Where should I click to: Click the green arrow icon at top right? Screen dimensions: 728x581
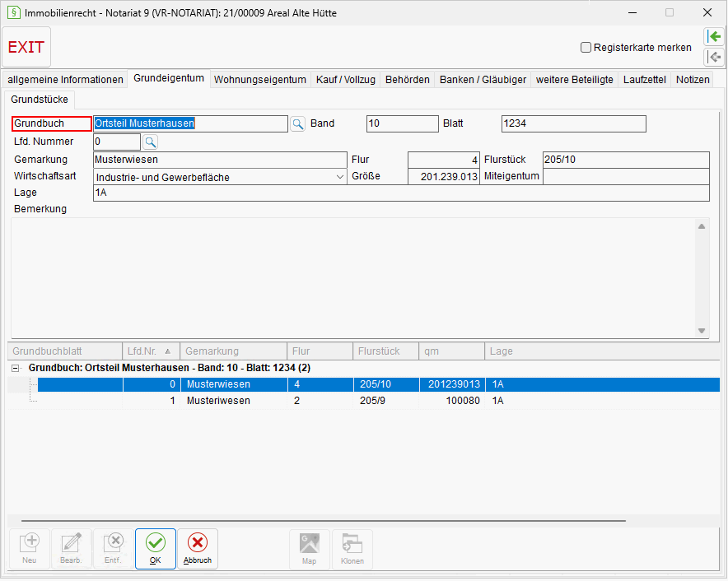714,36
